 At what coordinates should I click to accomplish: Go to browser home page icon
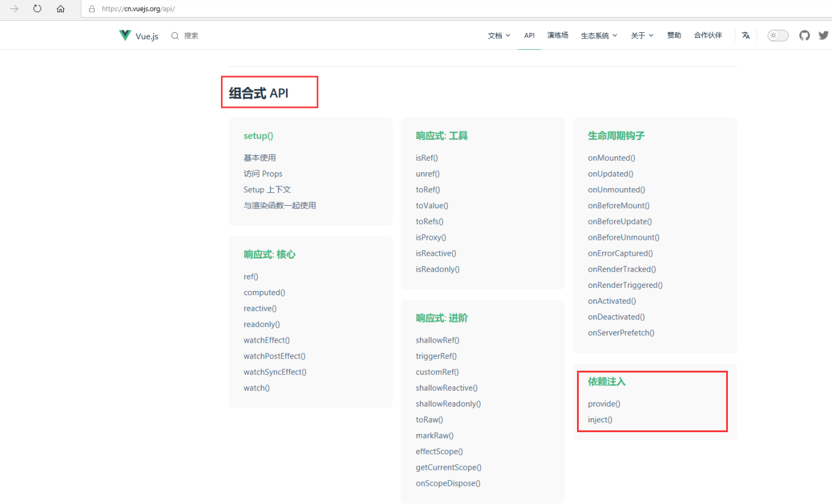[x=60, y=9]
